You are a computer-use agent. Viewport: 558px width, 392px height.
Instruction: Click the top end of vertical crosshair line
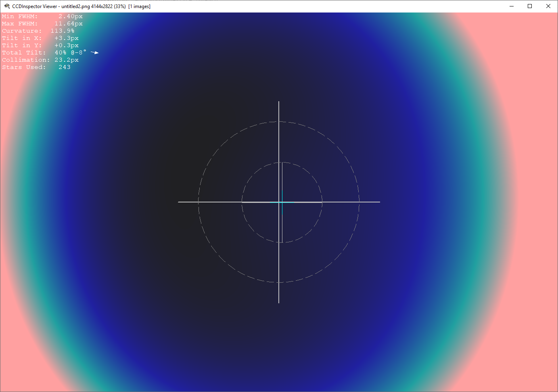tap(279, 102)
